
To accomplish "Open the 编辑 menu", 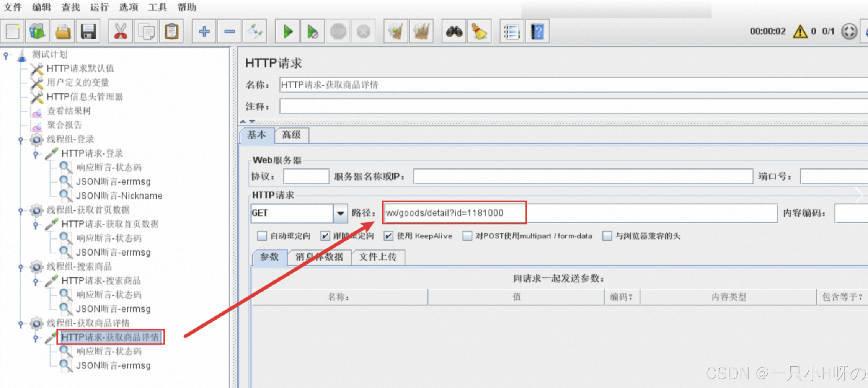I will pyautogui.click(x=42, y=7).
